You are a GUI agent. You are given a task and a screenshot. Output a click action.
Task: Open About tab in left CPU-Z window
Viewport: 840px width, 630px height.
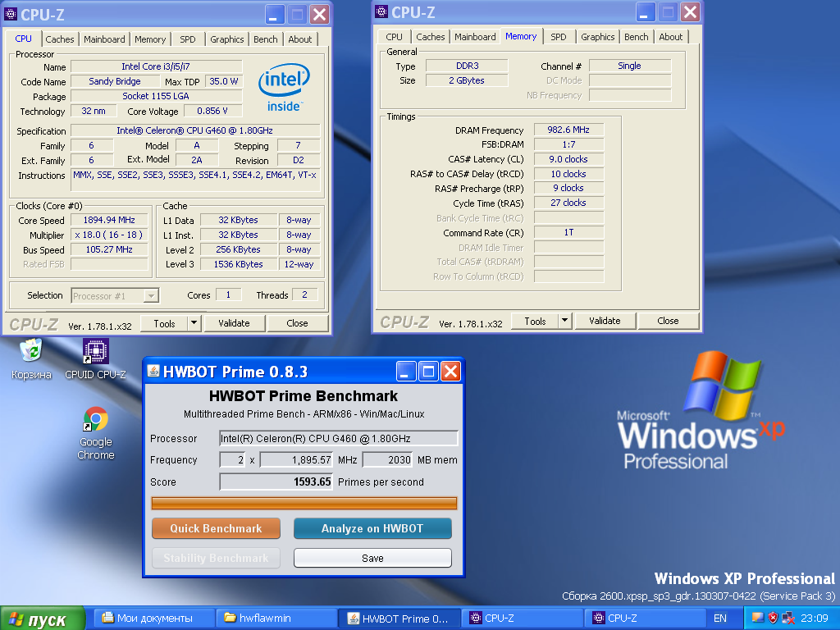click(299, 39)
